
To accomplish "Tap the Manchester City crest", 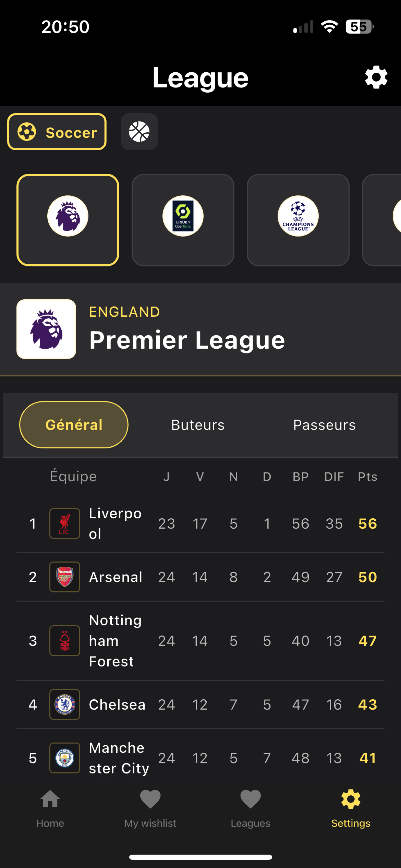I will coord(65,758).
